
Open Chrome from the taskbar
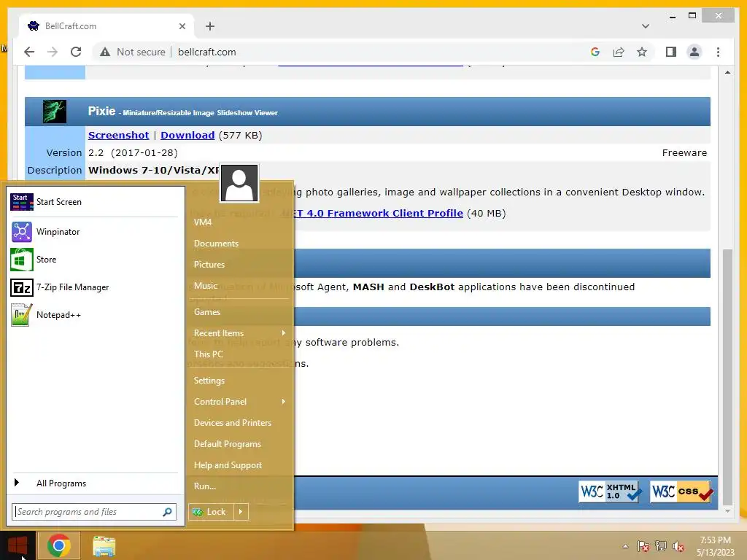click(58, 545)
